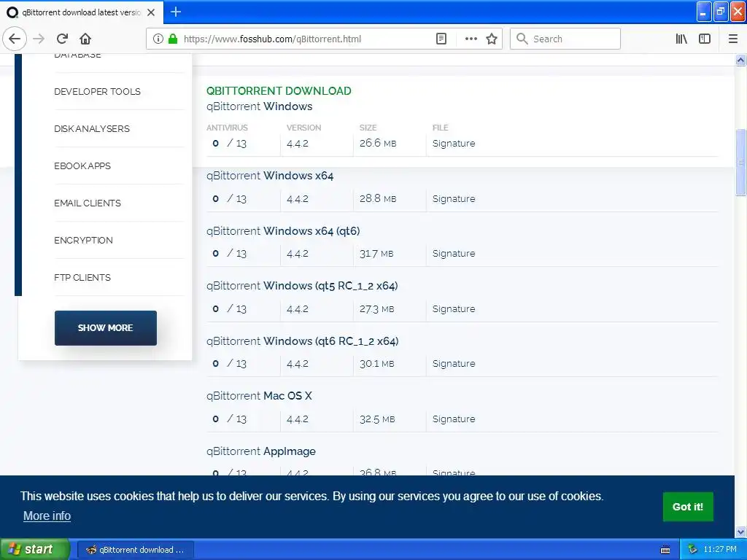Toggle reader view icon

441,39
